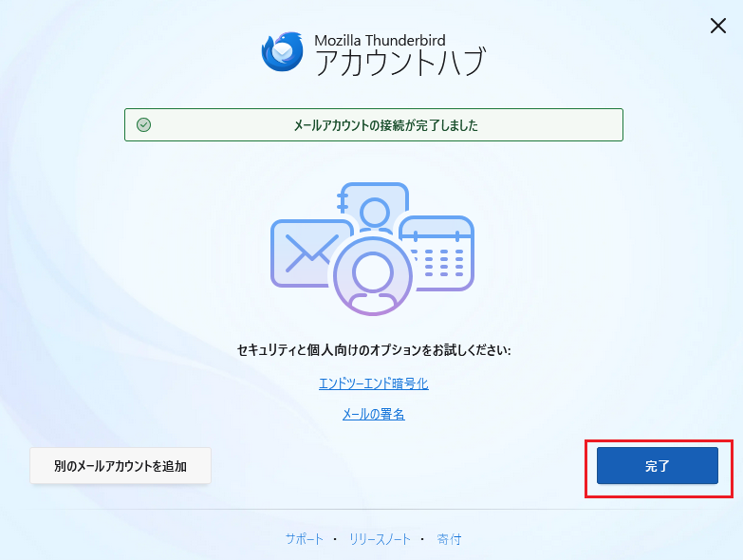
Task: Click the circular user profile illustration
Action: pos(372,276)
